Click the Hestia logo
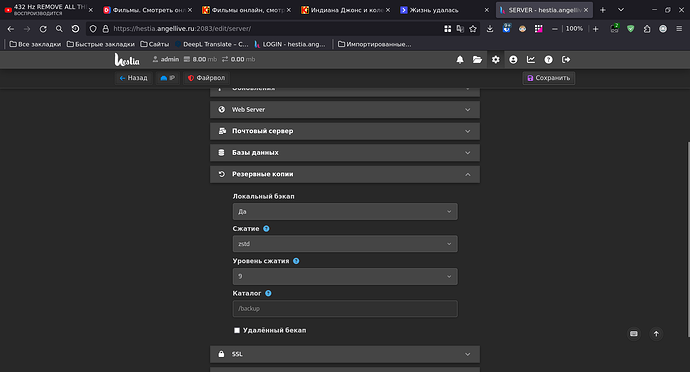 (127, 59)
